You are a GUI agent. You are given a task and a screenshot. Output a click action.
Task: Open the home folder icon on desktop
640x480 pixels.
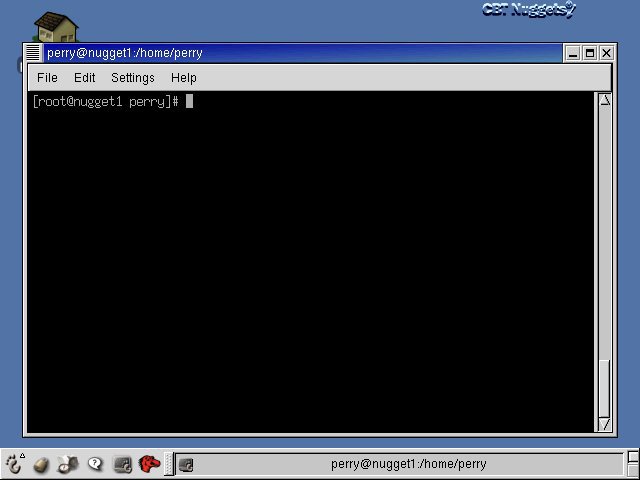click(56, 27)
